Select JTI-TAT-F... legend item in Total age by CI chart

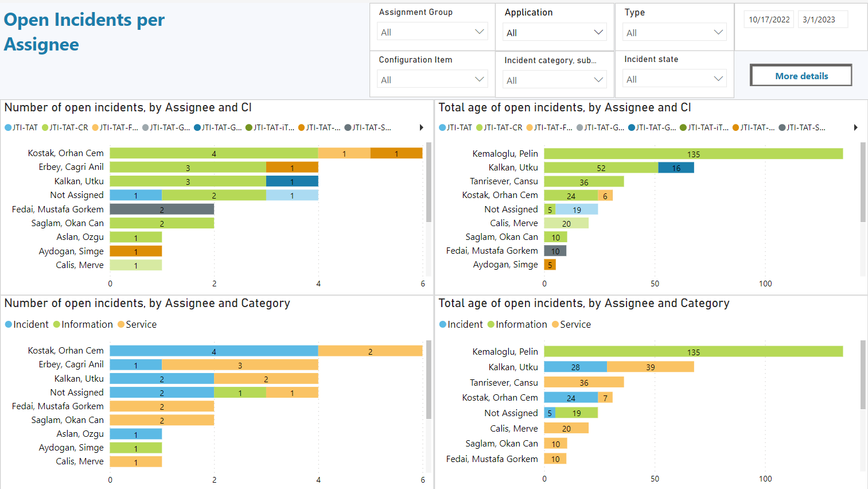(x=549, y=127)
